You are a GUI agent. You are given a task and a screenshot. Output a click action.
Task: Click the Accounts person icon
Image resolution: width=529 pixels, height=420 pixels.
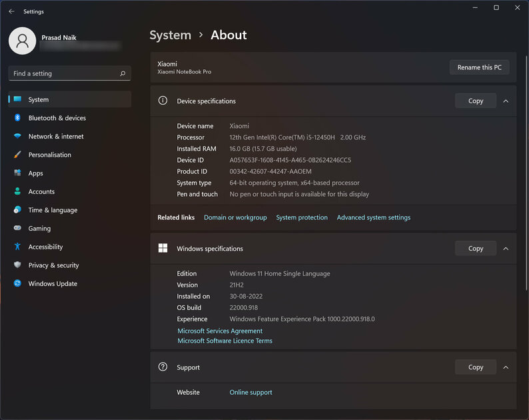point(17,191)
